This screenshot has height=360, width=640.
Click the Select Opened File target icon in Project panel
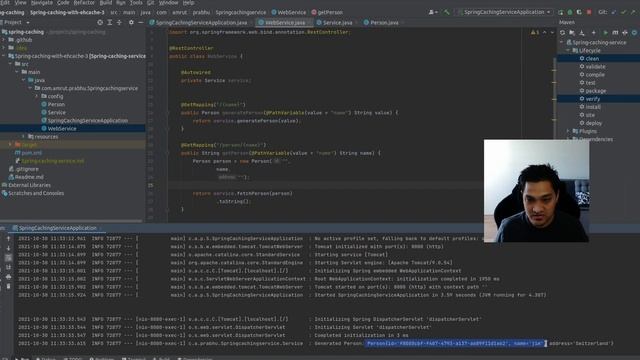tap(100, 22)
